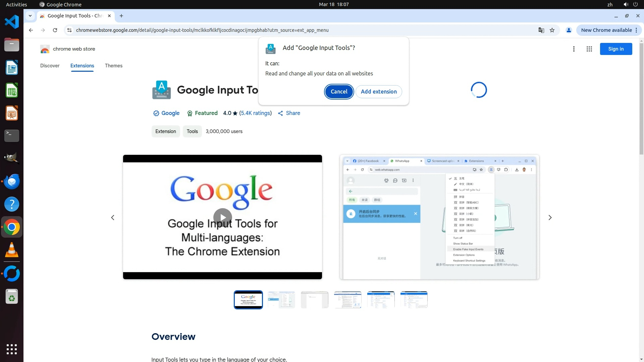Click Add extension button

coord(378,92)
